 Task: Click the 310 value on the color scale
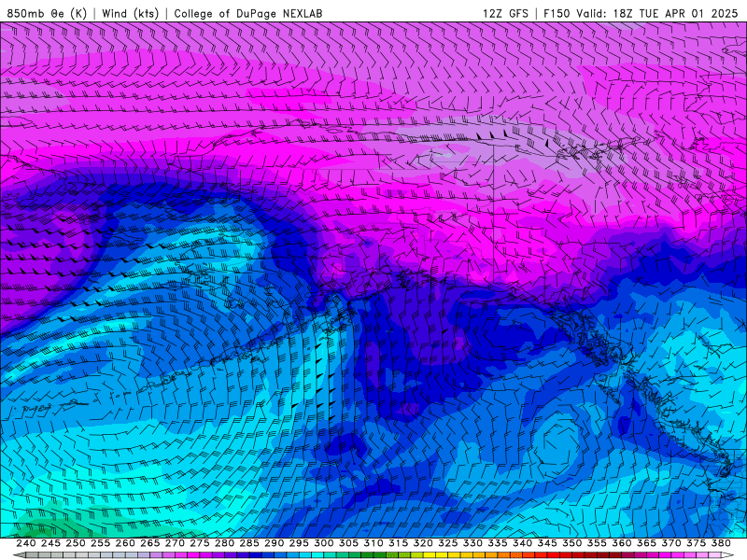tap(373, 543)
